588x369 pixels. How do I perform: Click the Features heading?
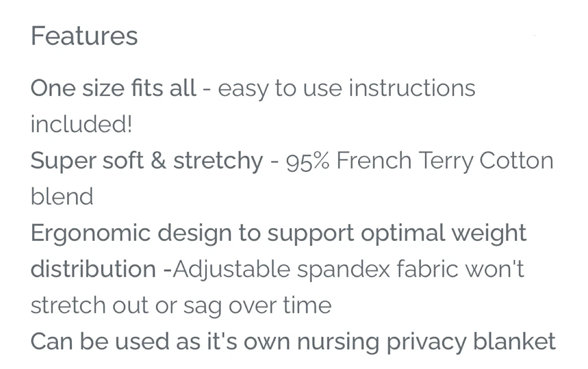(x=84, y=36)
